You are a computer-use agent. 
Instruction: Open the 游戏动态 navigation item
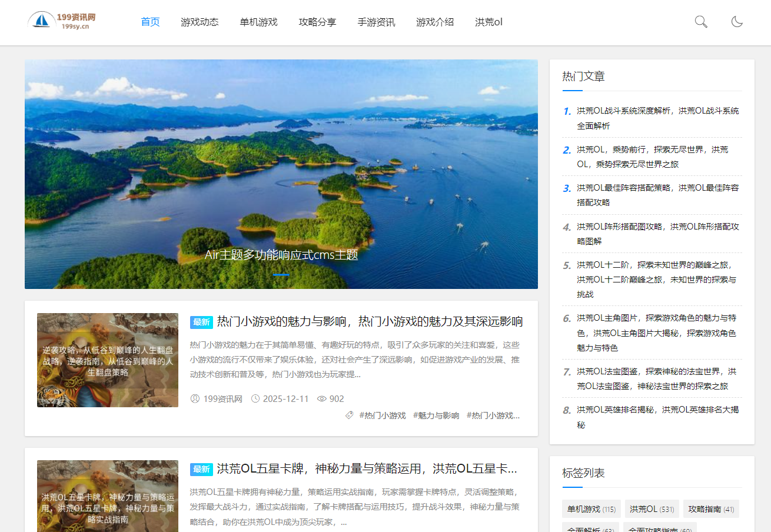click(200, 21)
